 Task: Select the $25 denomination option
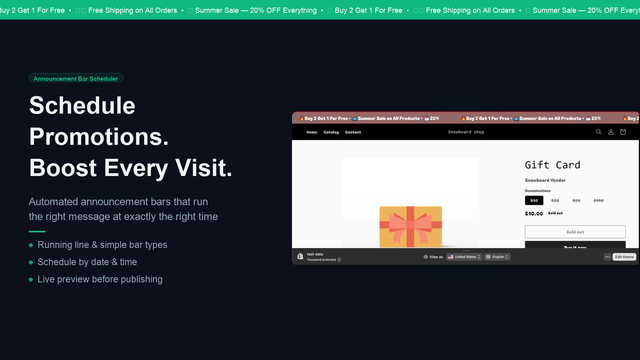pos(555,200)
